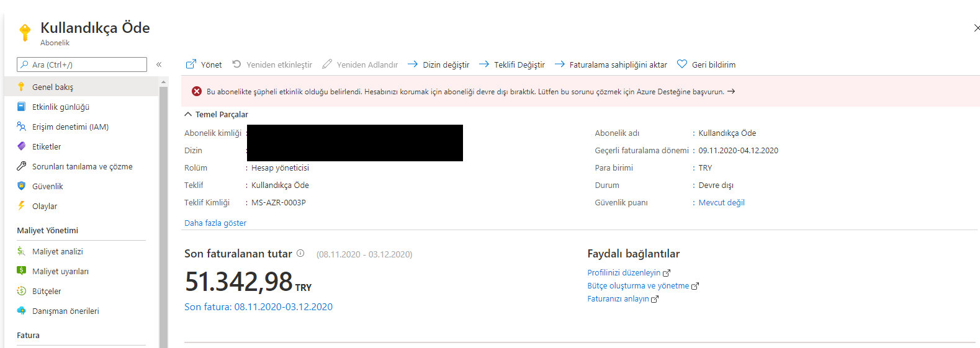Open the Mevcut değil security score link
Screen dimensions: 980x348
(721, 202)
